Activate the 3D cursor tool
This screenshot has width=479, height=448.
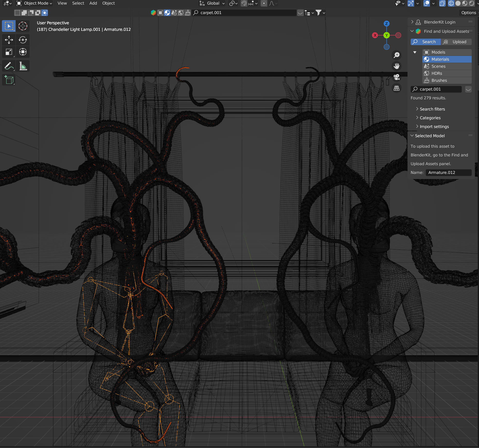coord(23,26)
